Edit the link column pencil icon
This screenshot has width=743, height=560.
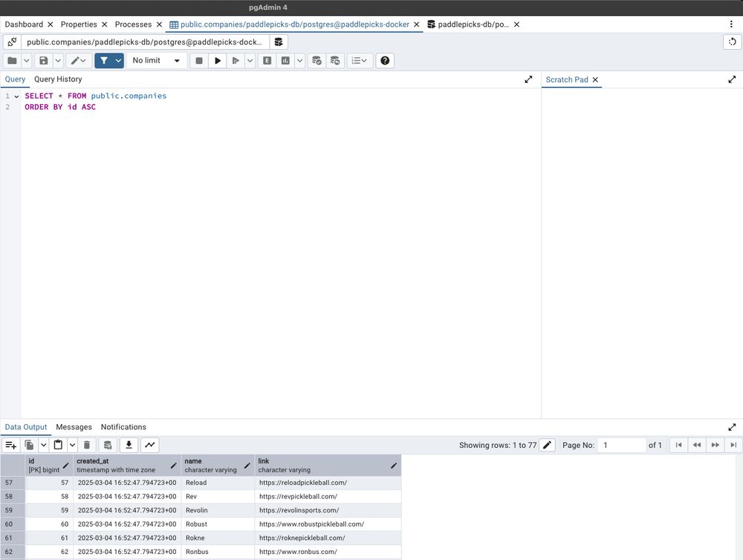tap(394, 466)
